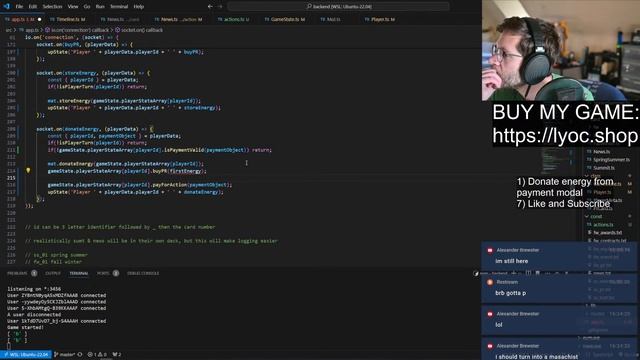The image size is (640, 360).
Task: Open Summit.ts in the file explorer
Action: pos(604,168)
